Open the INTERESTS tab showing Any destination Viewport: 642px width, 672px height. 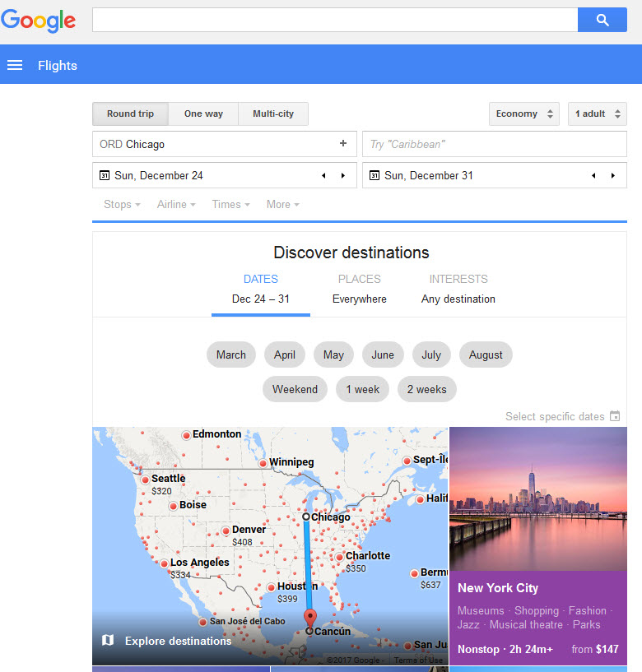coord(458,290)
